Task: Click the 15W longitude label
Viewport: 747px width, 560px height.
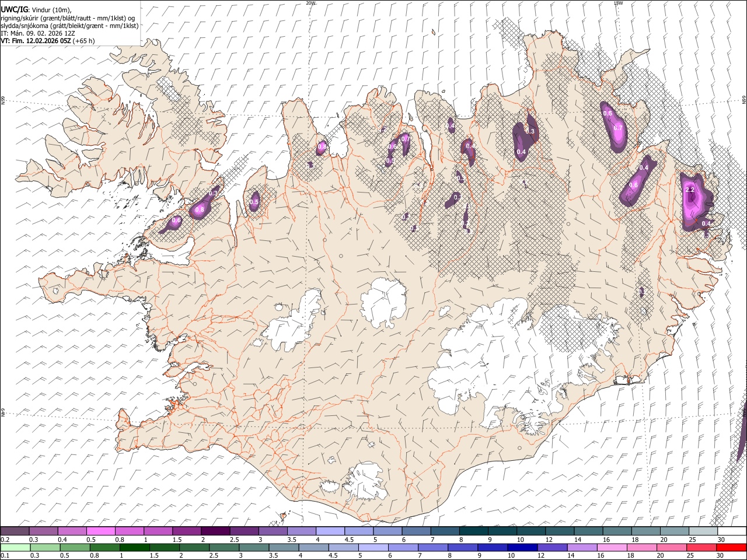Action: click(619, 3)
